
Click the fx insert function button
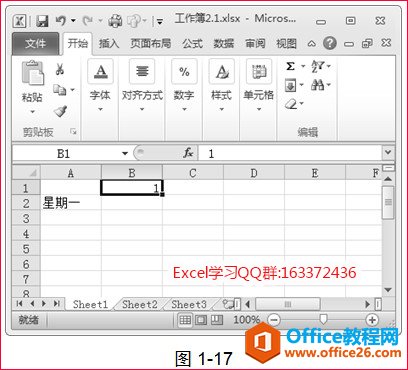188,153
